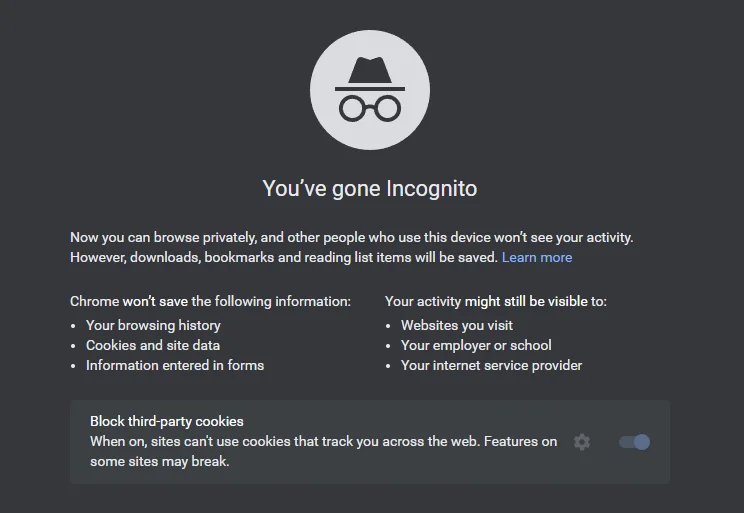Click "Your internet service provider" bullet item

click(x=491, y=365)
